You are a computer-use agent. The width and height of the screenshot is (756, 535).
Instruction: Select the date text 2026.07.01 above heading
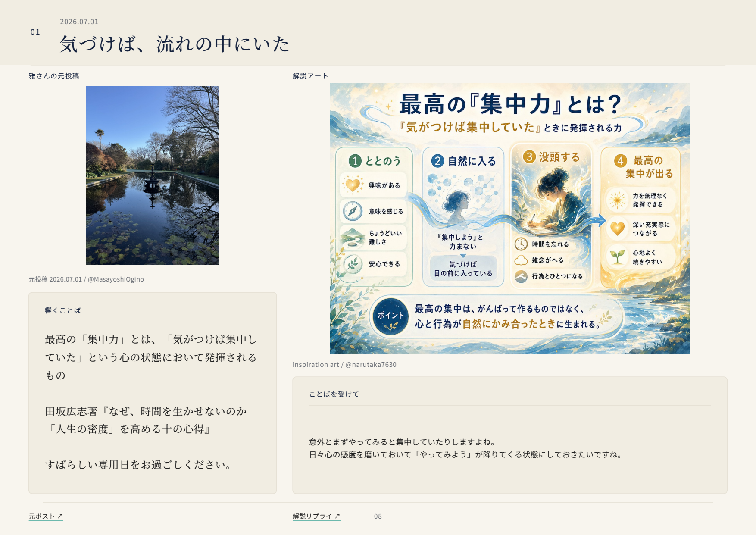coord(79,22)
